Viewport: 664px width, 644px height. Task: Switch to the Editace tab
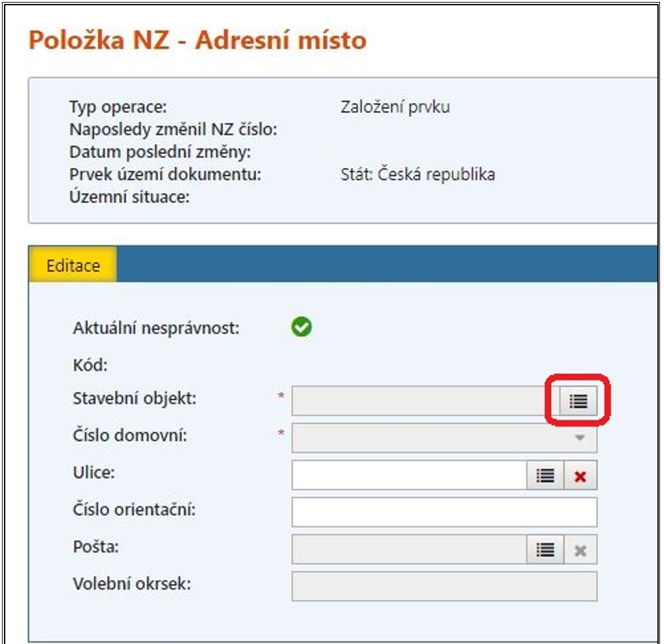[73, 265]
